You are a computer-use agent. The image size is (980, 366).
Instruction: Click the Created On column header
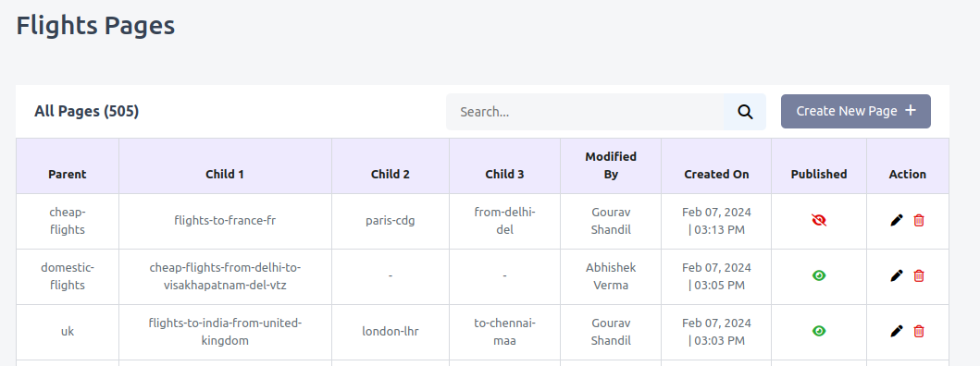coord(716,175)
